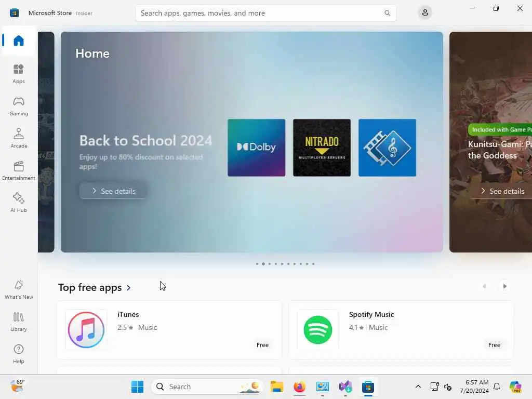This screenshot has height=399, width=532.
Task: Show hidden system tray icons
Action: [418, 387]
